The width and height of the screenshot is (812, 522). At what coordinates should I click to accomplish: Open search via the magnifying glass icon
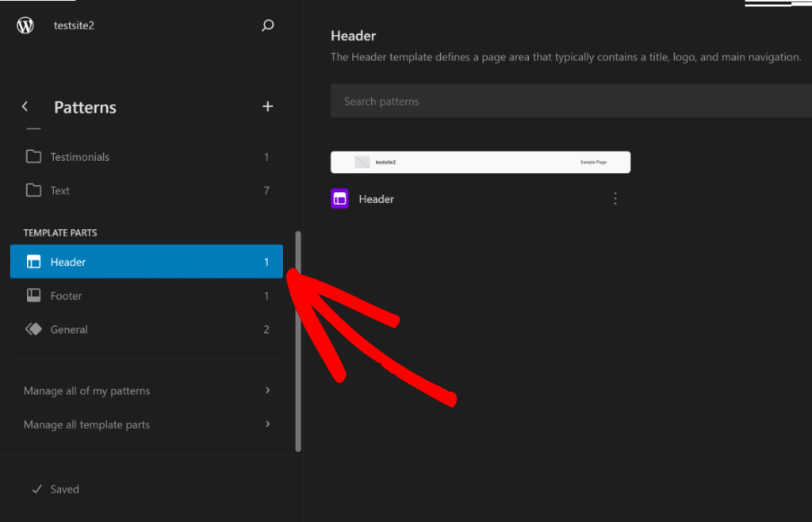coord(268,25)
